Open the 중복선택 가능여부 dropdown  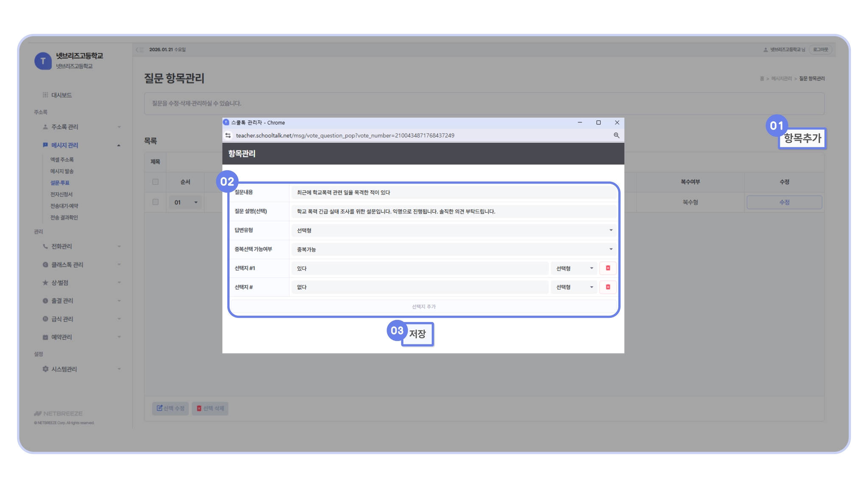coord(453,250)
